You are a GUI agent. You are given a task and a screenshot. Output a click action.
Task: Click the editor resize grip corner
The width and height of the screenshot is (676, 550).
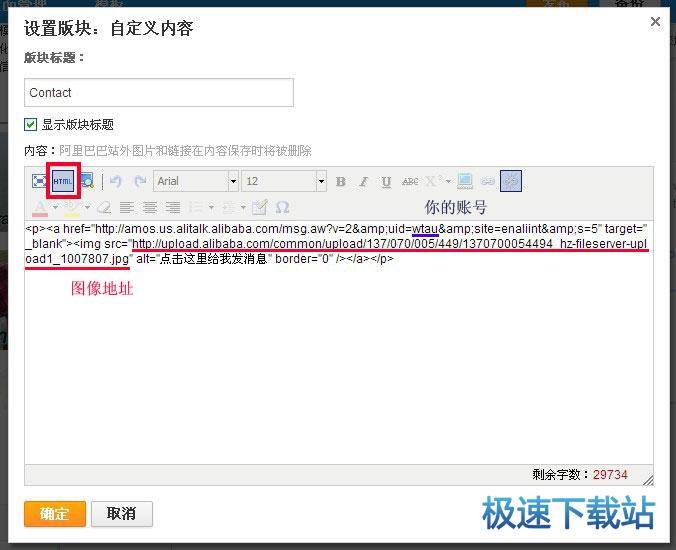coord(648,480)
